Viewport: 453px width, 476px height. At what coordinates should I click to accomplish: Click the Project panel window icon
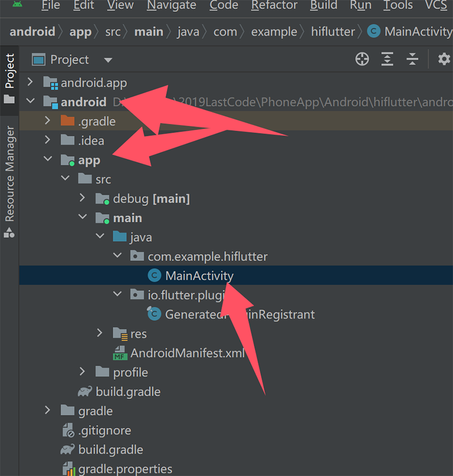click(x=39, y=59)
